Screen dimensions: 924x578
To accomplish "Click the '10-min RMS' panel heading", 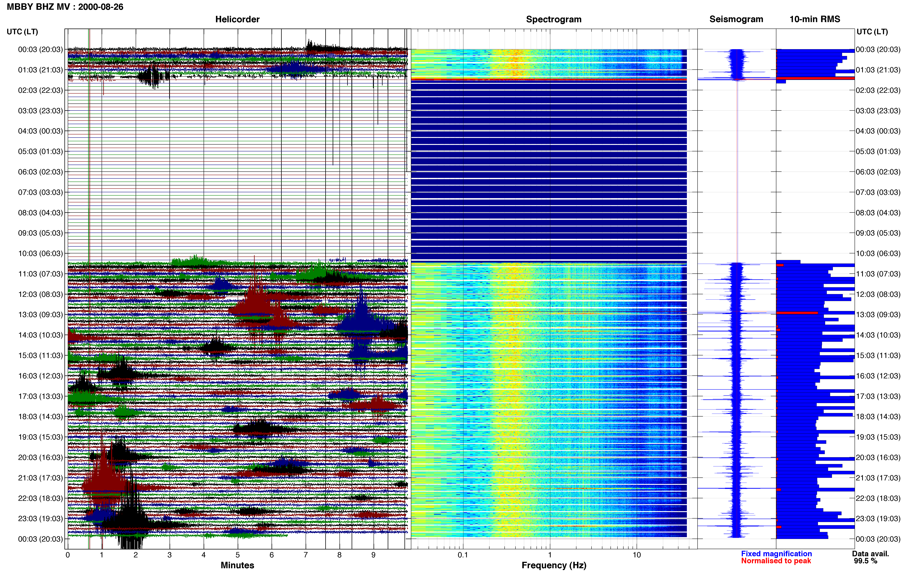I will tap(815, 19).
